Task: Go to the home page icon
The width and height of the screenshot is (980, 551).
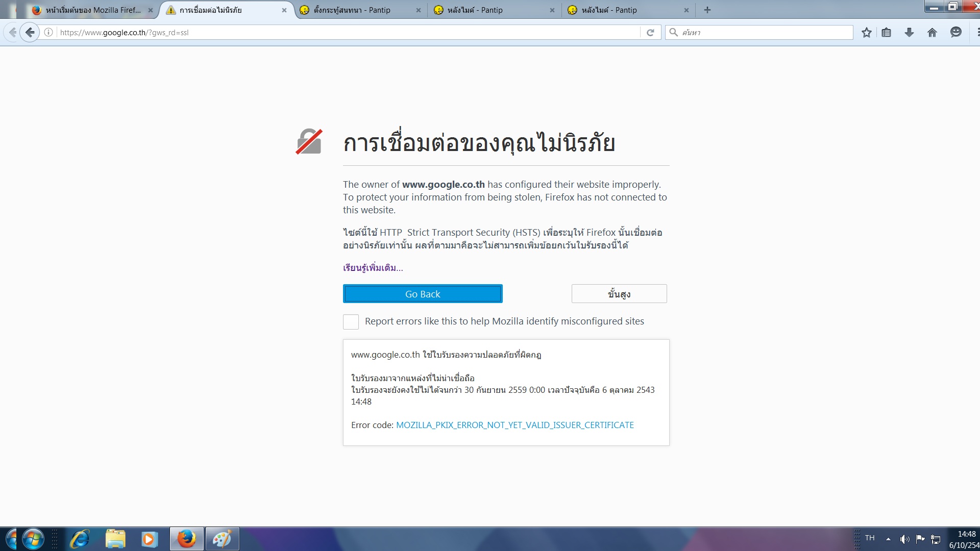Action: pos(932,33)
